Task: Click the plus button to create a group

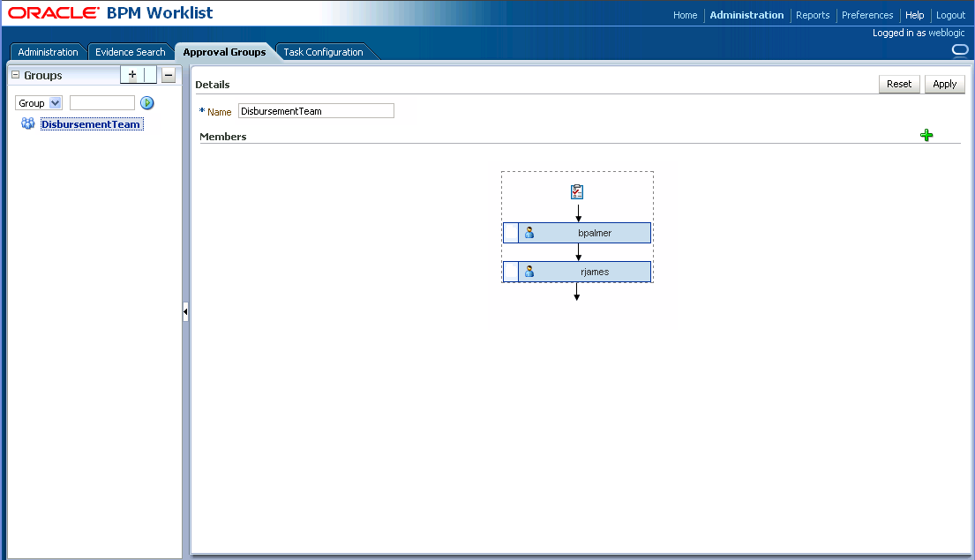Action: pos(130,74)
